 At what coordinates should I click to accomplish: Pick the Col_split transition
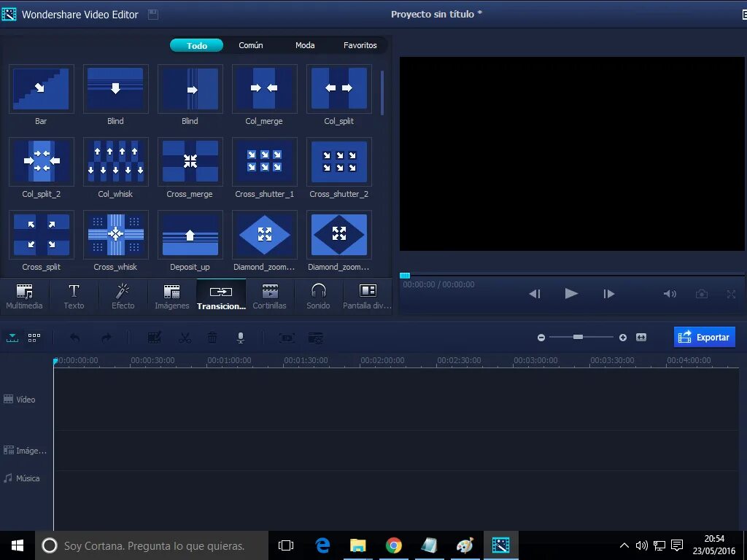(x=338, y=89)
